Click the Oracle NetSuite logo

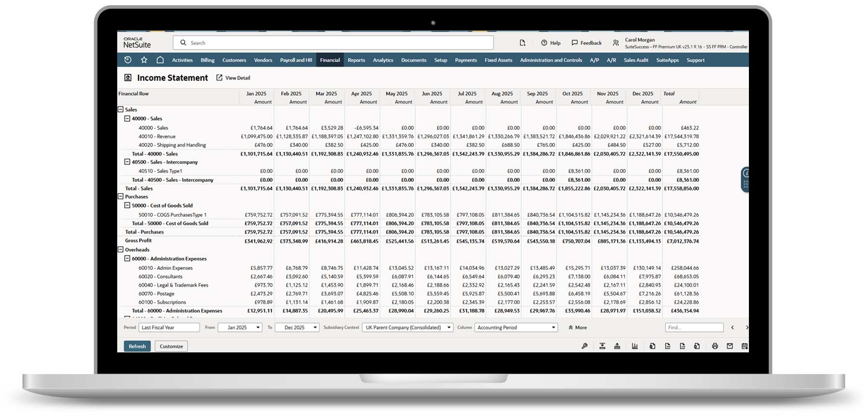click(137, 42)
